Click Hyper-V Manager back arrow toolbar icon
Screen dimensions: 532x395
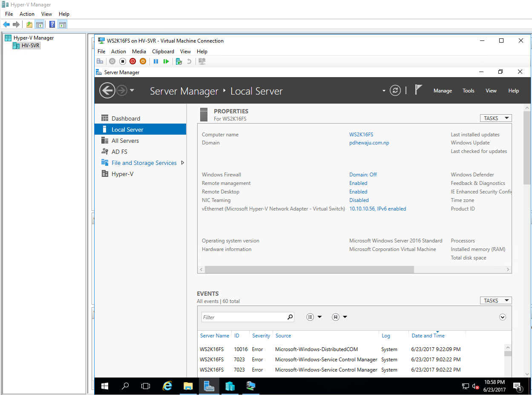point(6,25)
